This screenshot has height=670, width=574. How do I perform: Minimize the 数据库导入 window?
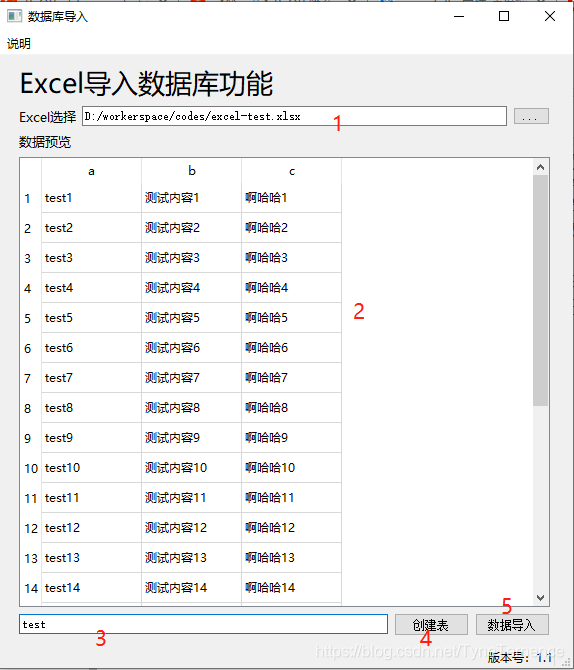(x=459, y=16)
